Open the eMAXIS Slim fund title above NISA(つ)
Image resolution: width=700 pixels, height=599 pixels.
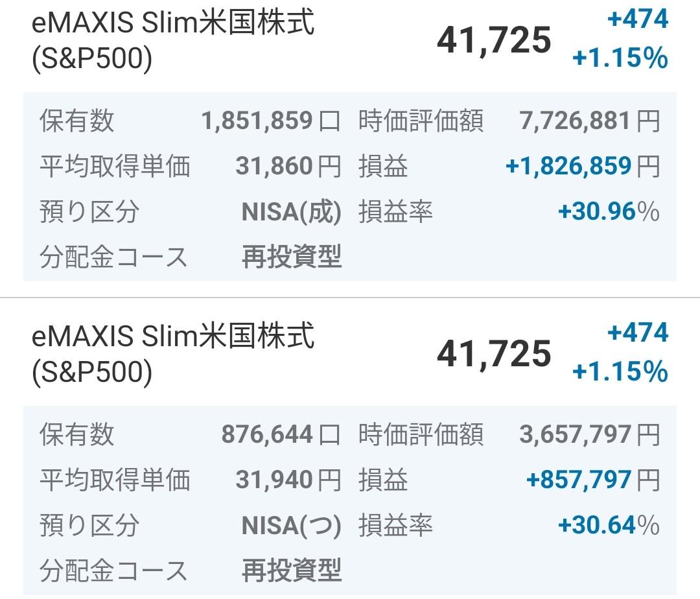173,354
